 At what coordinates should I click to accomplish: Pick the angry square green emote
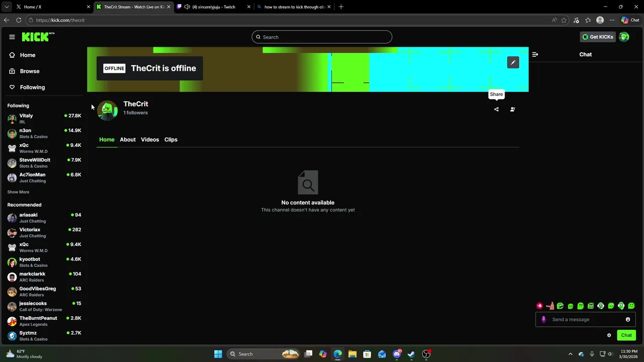pyautogui.click(x=591, y=306)
